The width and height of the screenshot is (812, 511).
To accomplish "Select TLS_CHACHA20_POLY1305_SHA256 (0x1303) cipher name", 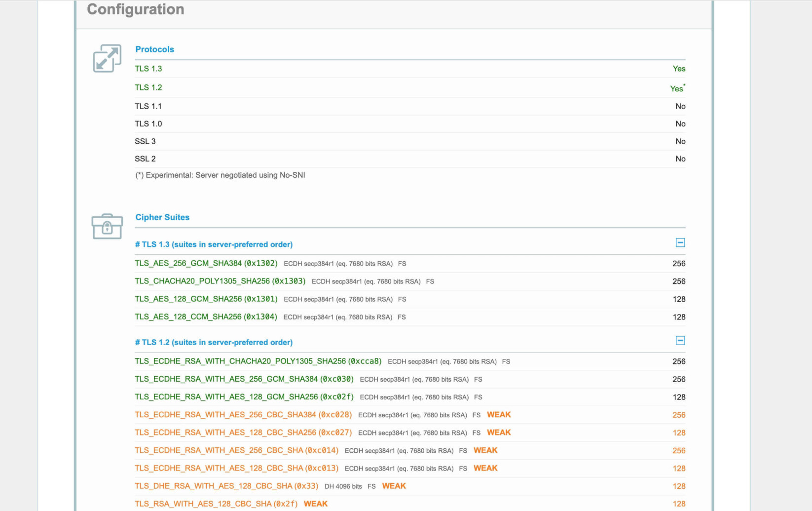I will click(x=220, y=281).
